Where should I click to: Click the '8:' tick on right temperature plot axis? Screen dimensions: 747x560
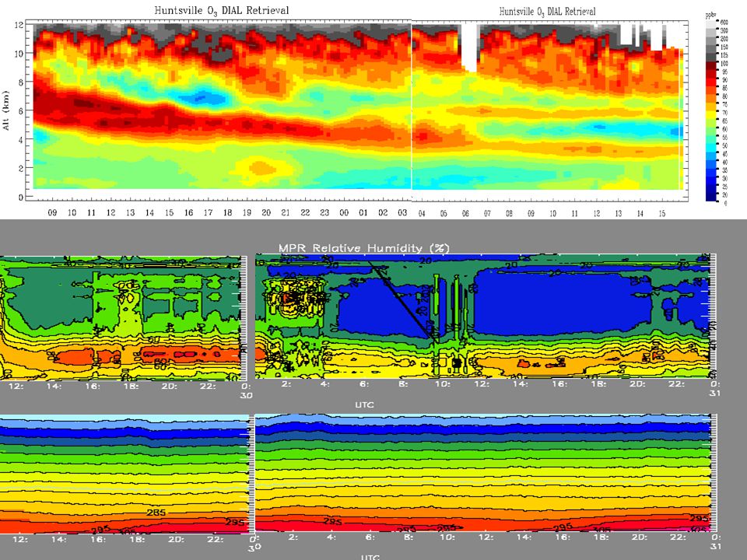(x=409, y=537)
